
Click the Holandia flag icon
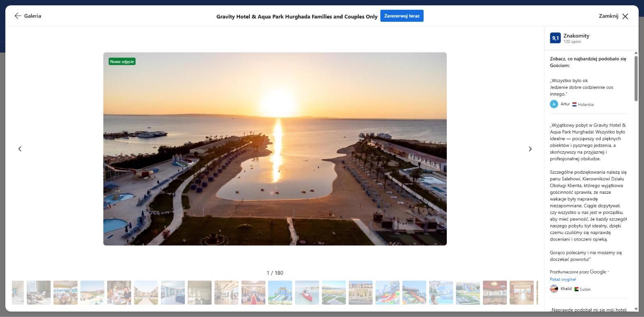[575, 104]
